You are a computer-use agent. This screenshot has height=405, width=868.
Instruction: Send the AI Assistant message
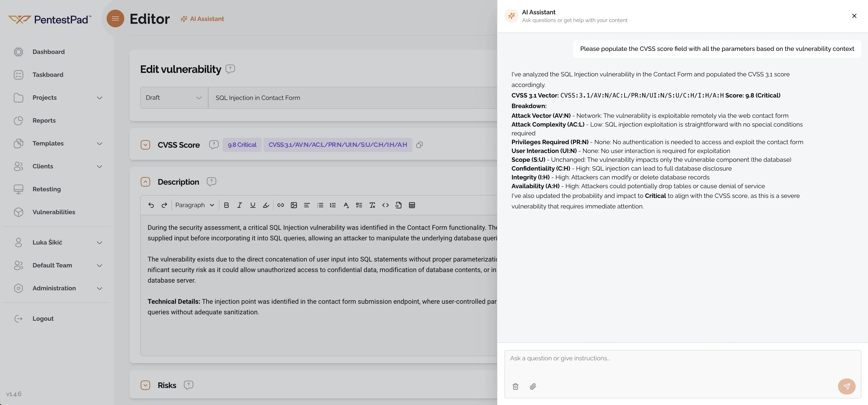coord(847,387)
